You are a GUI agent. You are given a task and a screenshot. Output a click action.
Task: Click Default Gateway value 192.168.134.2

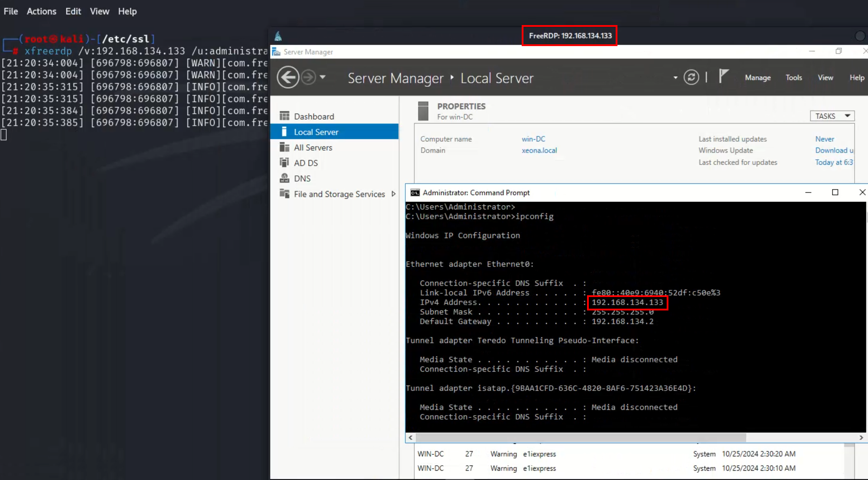622,322
